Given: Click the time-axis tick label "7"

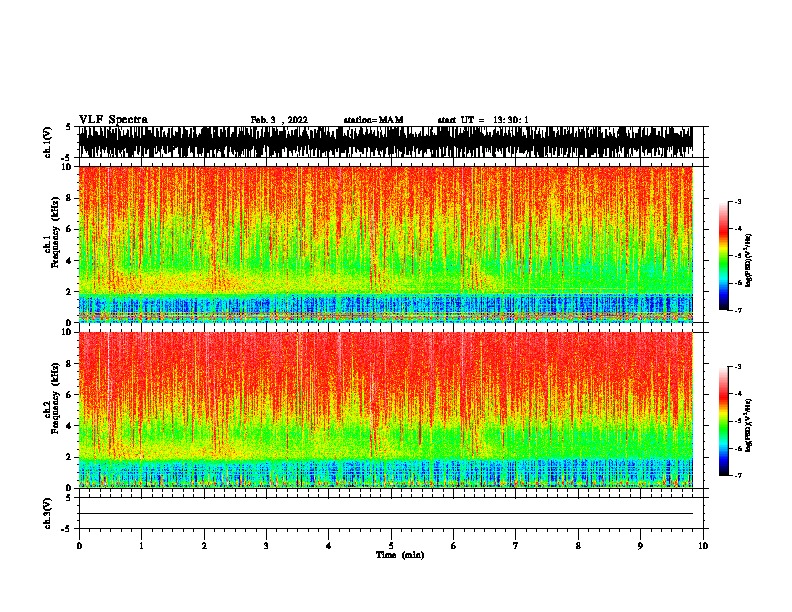Looking at the screenshot, I should [x=516, y=546].
